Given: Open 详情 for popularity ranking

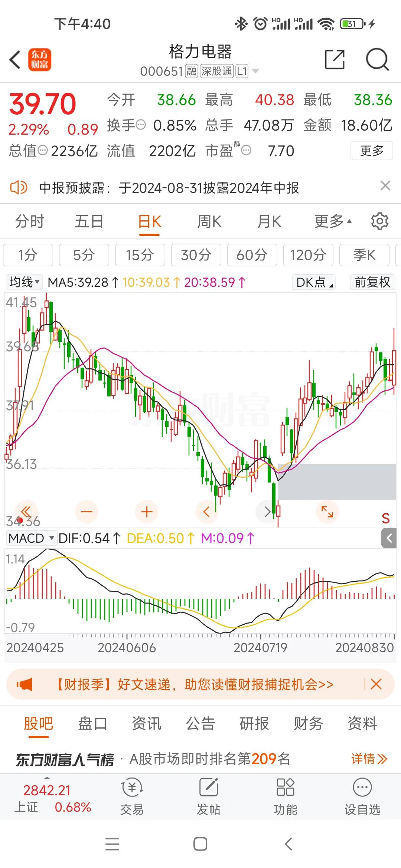Looking at the screenshot, I should tap(369, 759).
